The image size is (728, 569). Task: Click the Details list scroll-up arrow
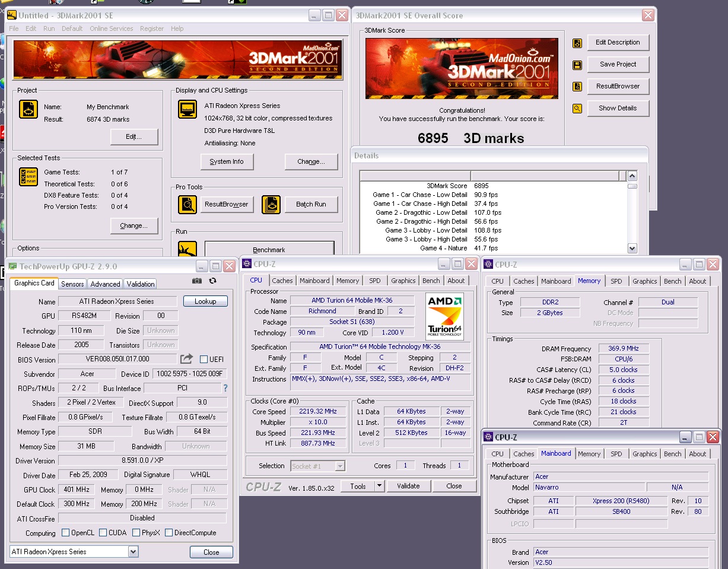(632, 176)
